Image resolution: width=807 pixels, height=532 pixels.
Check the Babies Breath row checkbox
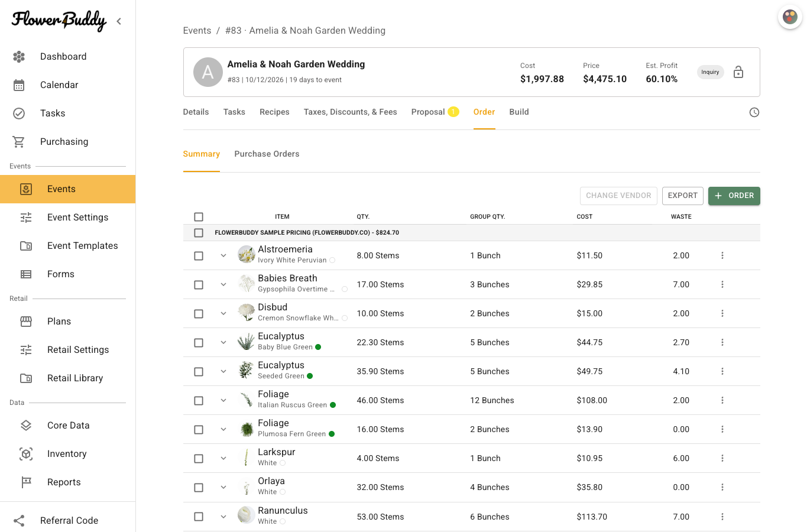click(x=199, y=285)
